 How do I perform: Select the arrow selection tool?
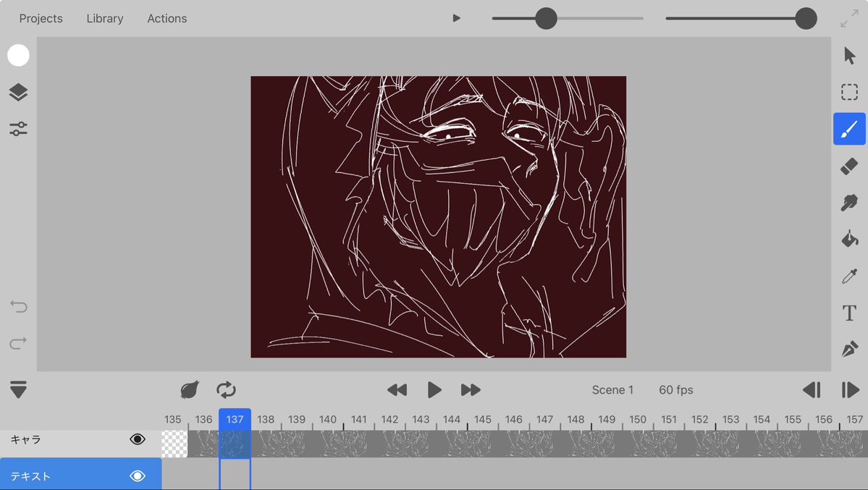850,55
